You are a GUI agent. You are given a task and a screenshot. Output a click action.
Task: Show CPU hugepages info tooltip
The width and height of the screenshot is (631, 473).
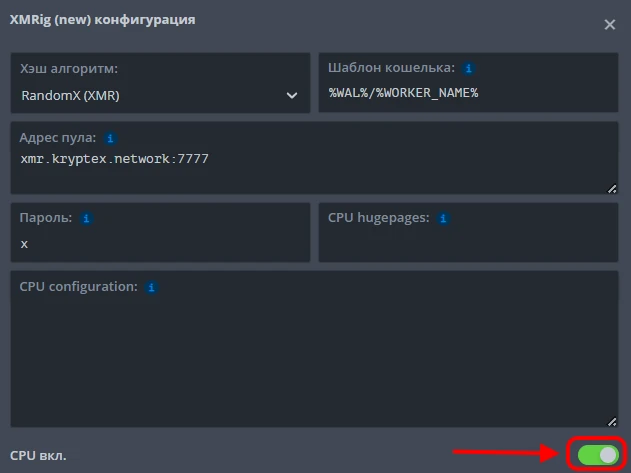point(443,218)
